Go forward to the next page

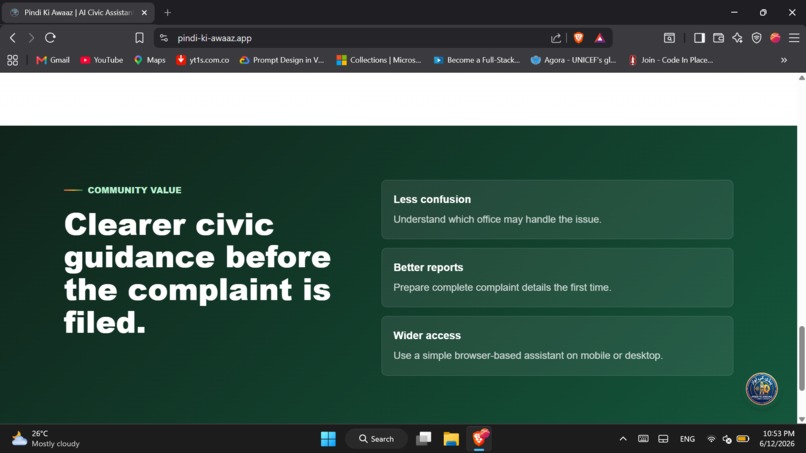pos(31,38)
